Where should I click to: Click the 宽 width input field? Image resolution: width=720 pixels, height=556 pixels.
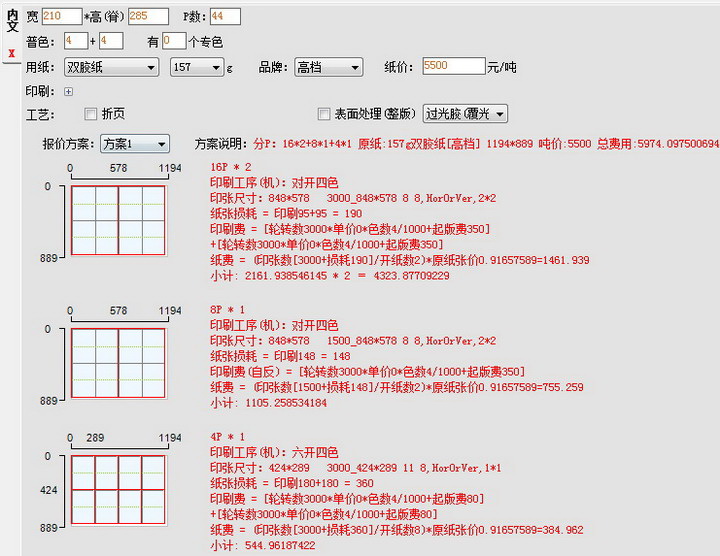point(62,17)
